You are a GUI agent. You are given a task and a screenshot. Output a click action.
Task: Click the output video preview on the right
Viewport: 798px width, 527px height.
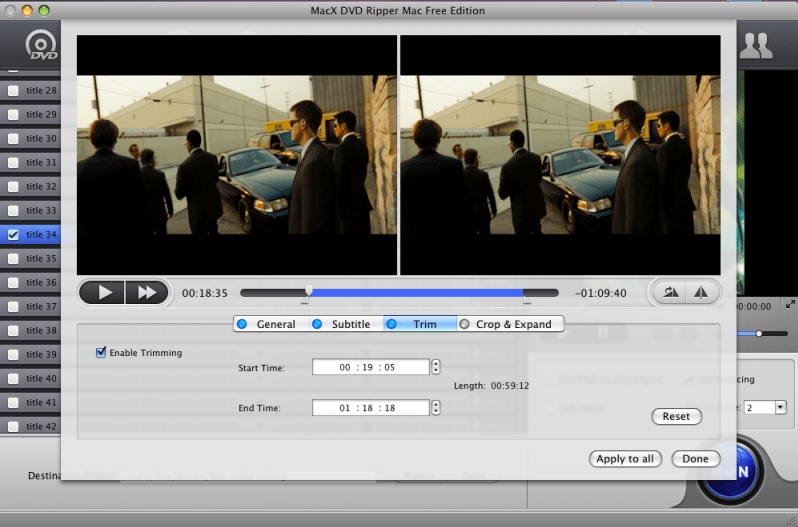coord(560,155)
